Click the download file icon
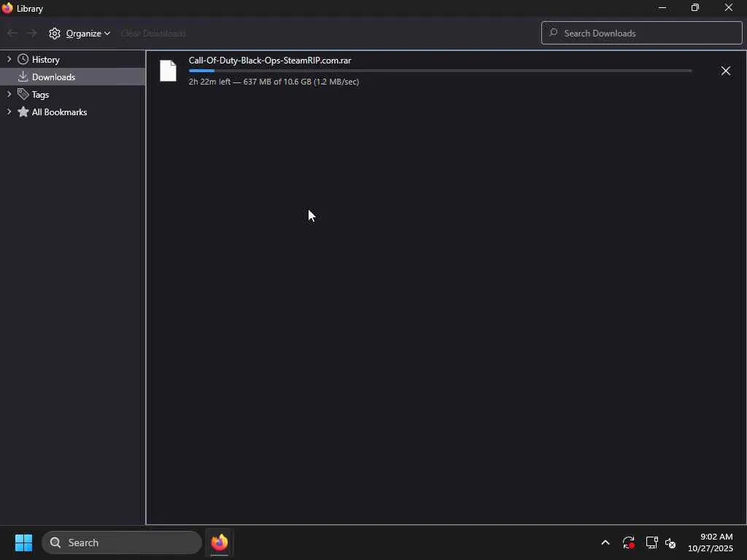This screenshot has height=560, width=747. click(168, 71)
